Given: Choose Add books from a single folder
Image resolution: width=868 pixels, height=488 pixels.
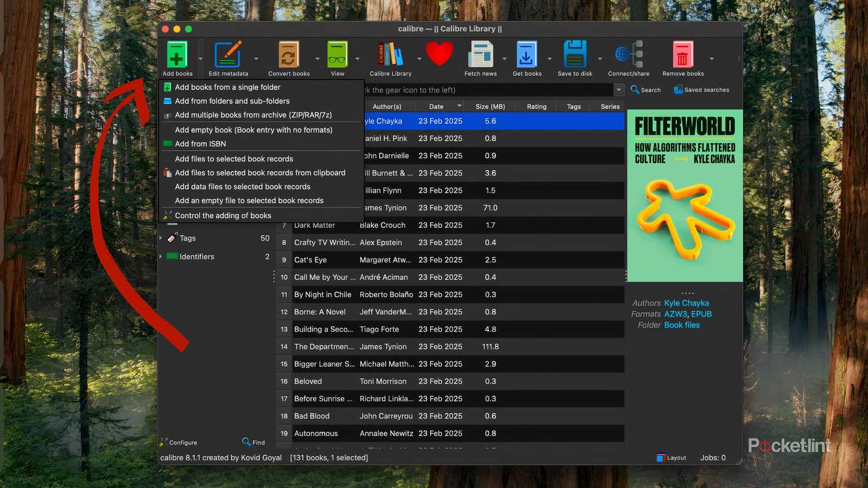Looking at the screenshot, I should click(261, 87).
